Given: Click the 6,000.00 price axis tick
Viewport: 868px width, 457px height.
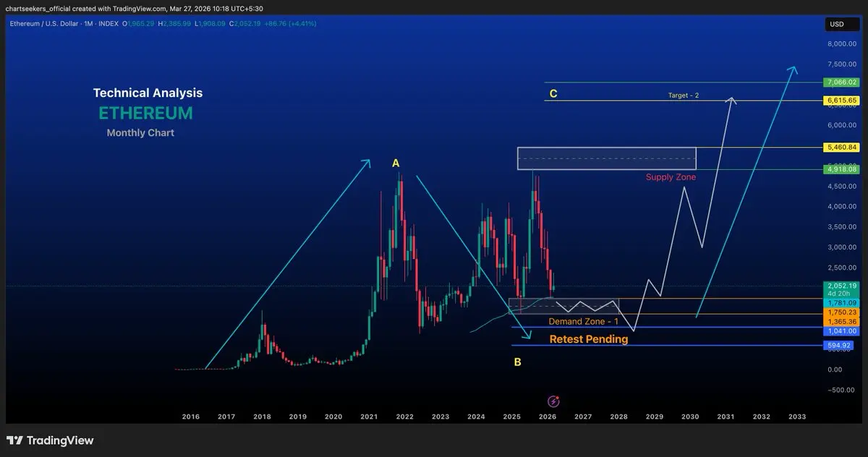Looking at the screenshot, I should pos(842,125).
